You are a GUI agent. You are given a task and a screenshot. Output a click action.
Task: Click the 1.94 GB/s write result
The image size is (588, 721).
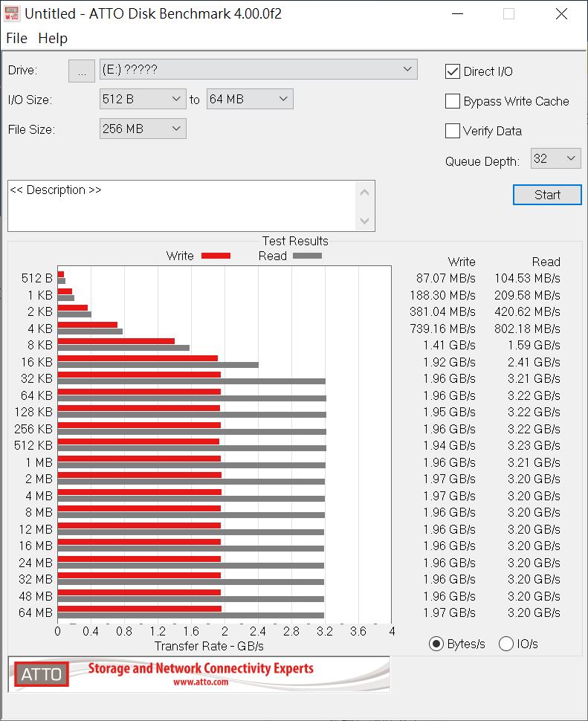[x=449, y=445]
